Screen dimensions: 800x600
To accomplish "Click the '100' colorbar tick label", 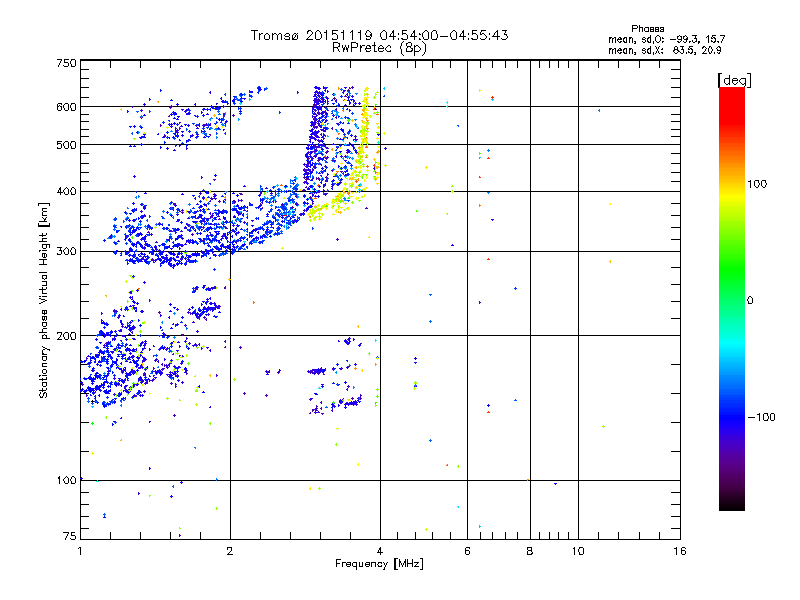I will [x=757, y=184].
